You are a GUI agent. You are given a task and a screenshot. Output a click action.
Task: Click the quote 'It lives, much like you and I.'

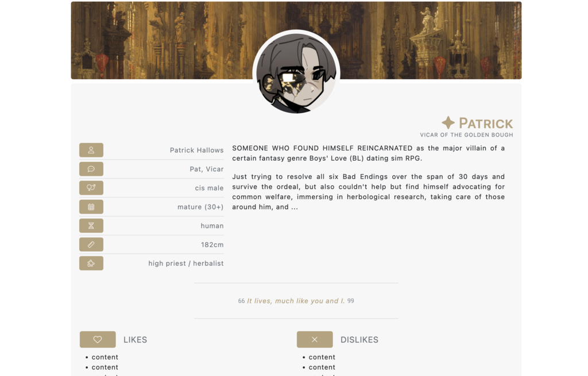tap(296, 301)
